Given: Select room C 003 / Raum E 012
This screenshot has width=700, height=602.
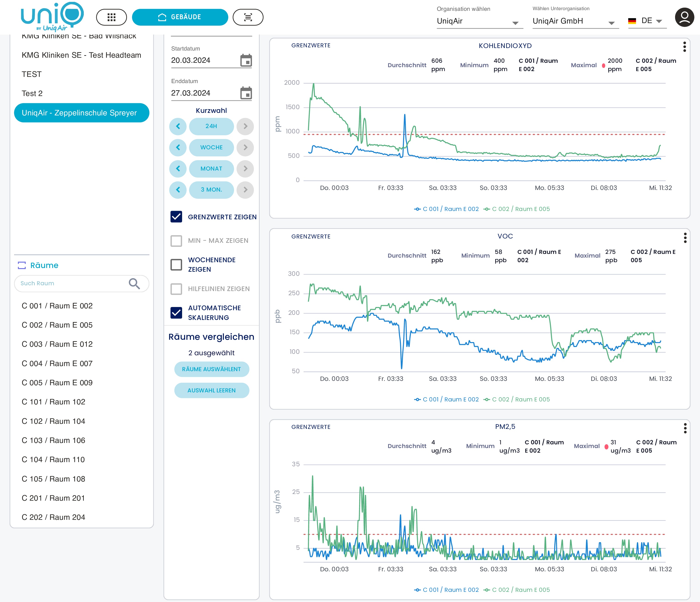Looking at the screenshot, I should click(57, 344).
